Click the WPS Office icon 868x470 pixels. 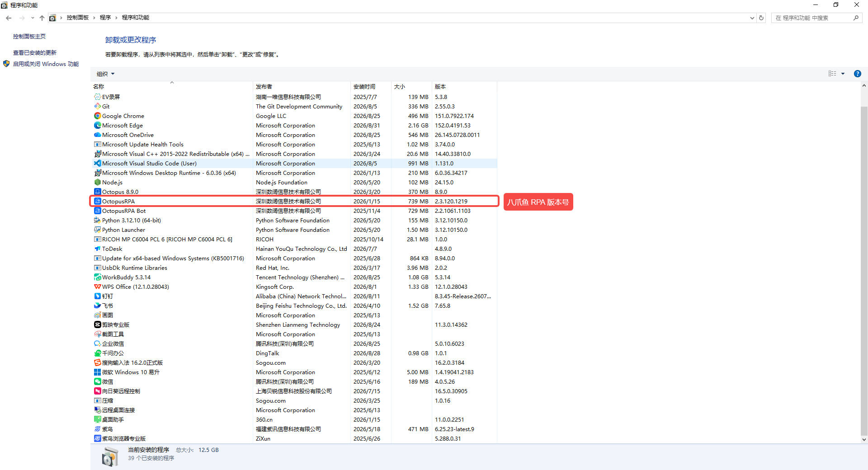(97, 287)
